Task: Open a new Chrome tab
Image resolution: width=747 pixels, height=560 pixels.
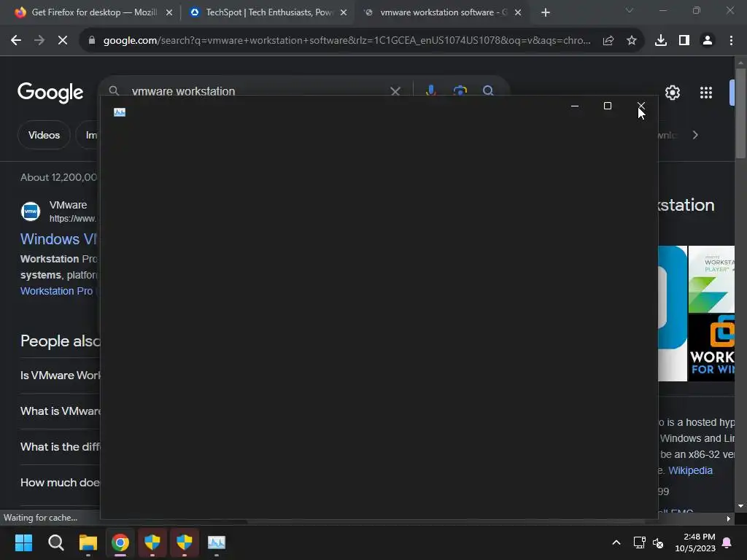Action: point(546,12)
